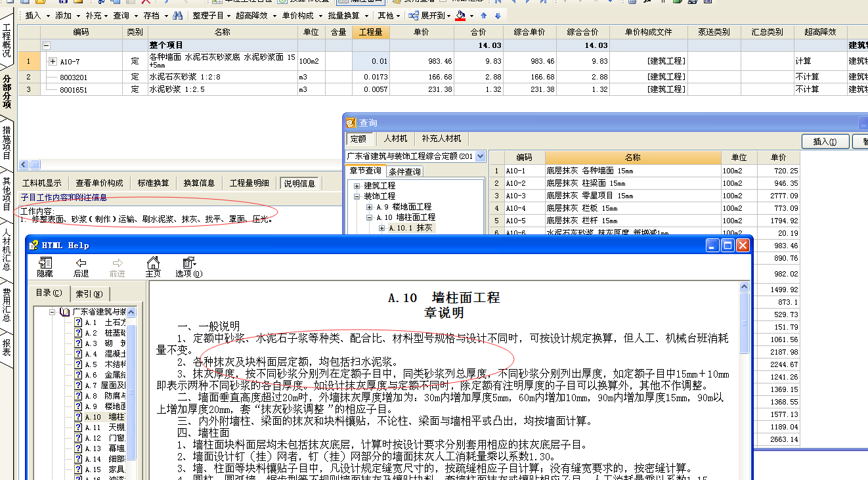Open the fill color dropdown arrow

click(x=471, y=15)
